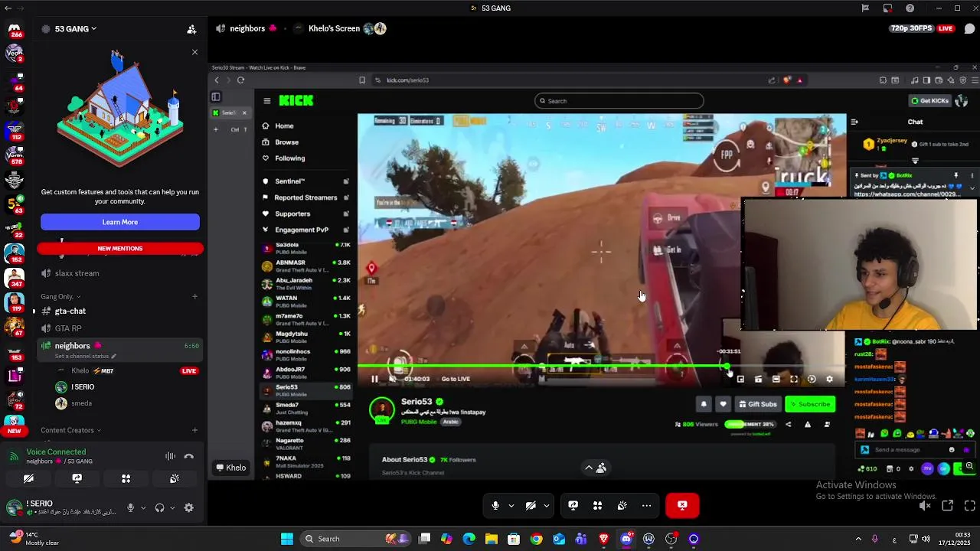The image size is (980, 551).
Task: Click the Khelo name tag on stream
Action: 230,468
